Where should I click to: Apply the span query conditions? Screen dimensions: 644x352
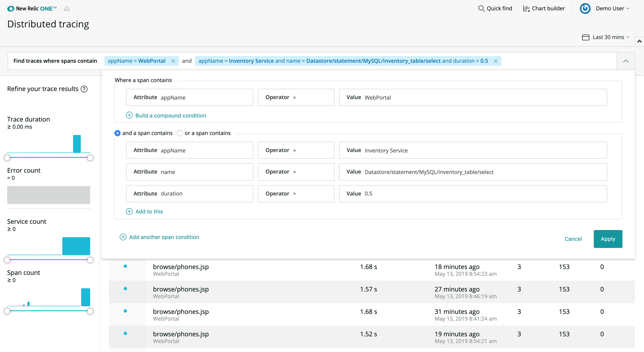(608, 239)
